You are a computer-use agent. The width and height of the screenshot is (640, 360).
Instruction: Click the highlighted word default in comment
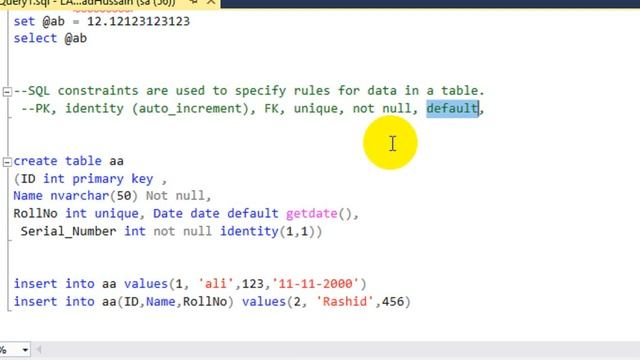click(452, 109)
